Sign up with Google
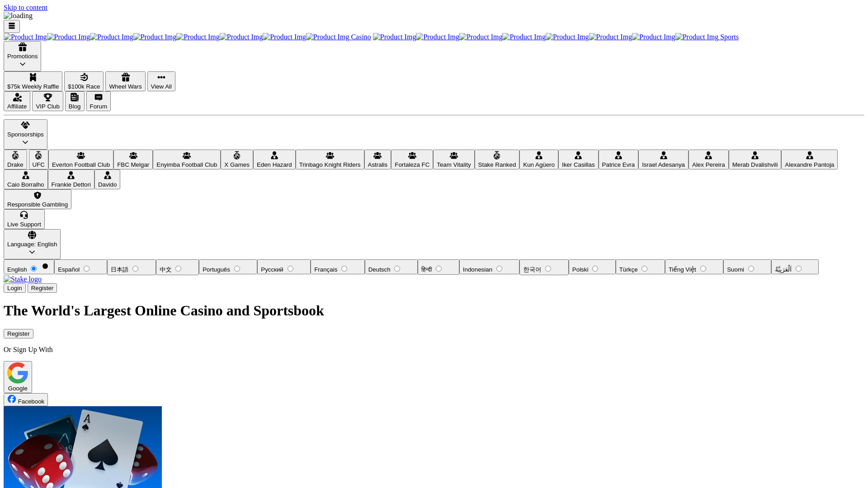Image resolution: width=868 pixels, height=488 pixels. coord(18,377)
